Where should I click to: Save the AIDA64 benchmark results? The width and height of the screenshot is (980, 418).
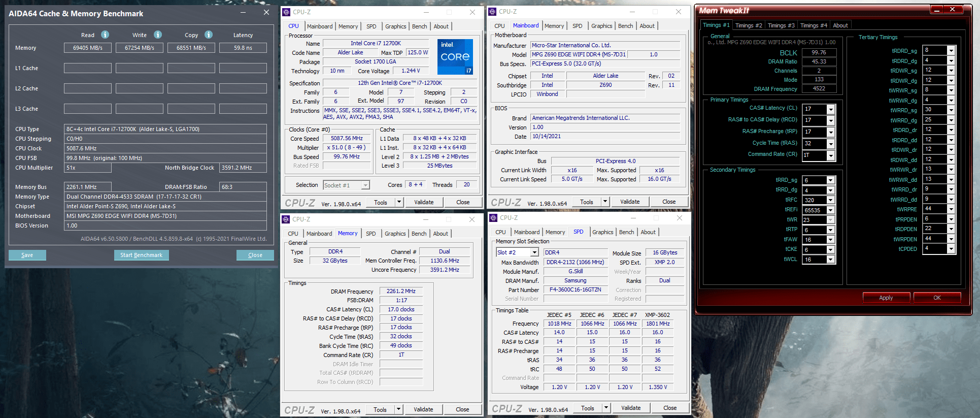pyautogui.click(x=27, y=255)
